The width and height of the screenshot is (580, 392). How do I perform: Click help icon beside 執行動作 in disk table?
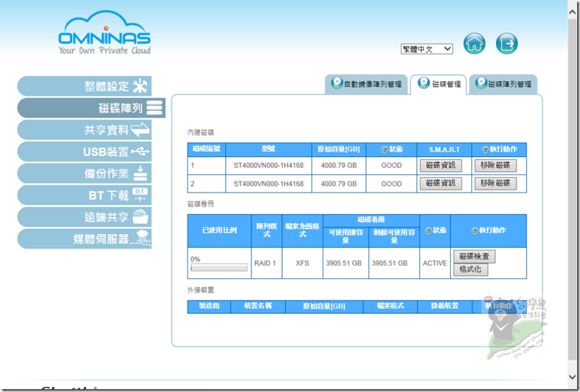(x=485, y=150)
